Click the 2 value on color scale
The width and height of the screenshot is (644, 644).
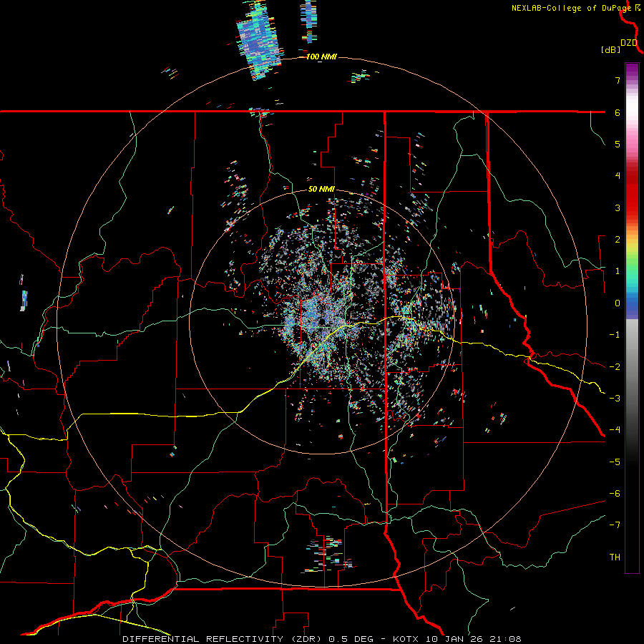(x=618, y=240)
